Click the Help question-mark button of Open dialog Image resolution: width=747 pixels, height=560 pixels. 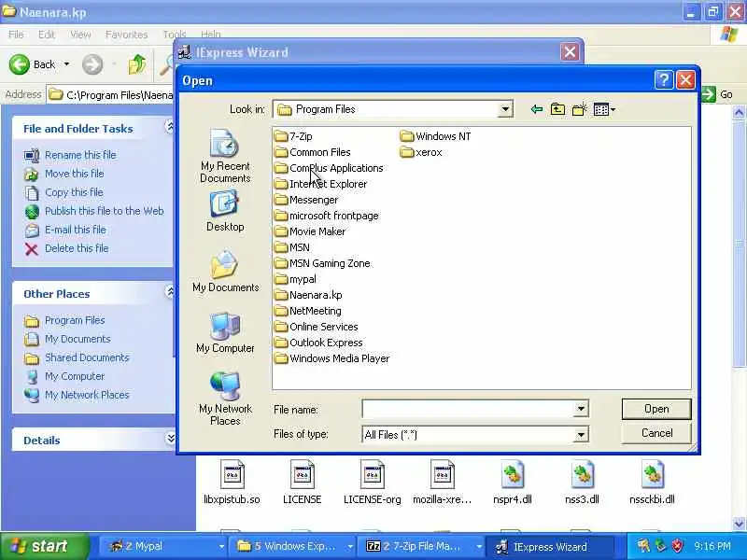tap(664, 80)
